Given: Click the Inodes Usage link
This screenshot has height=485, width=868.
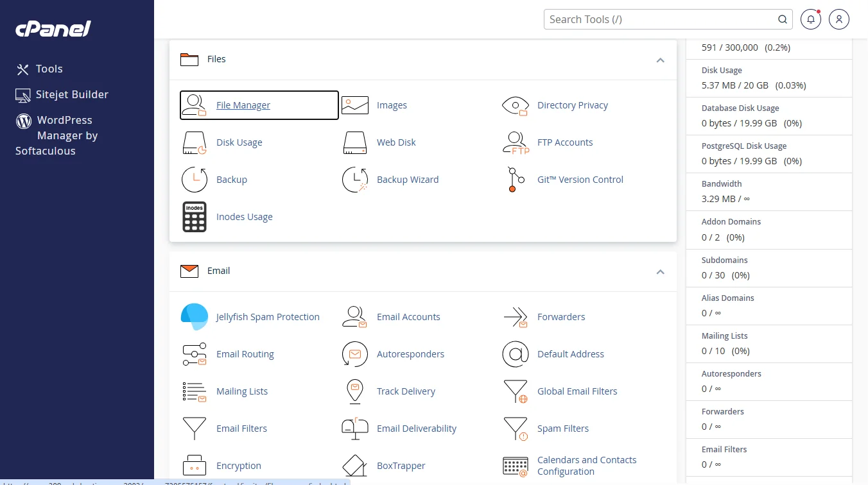Looking at the screenshot, I should (245, 217).
